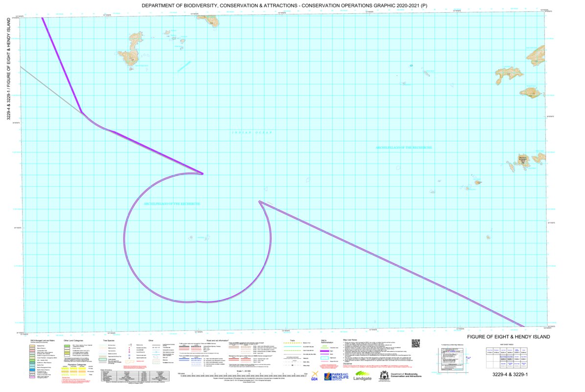
Task: Click the Landgate logo
Action: pyautogui.click(x=363, y=378)
